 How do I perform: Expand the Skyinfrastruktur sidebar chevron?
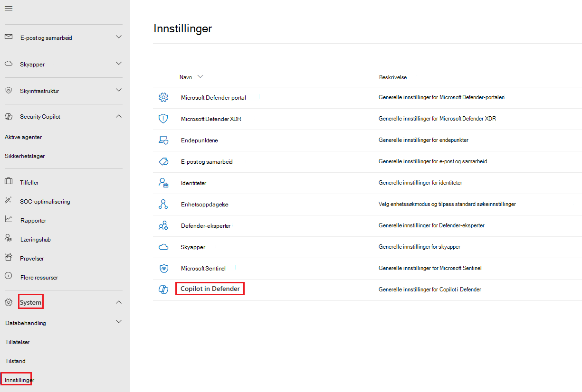119,90
